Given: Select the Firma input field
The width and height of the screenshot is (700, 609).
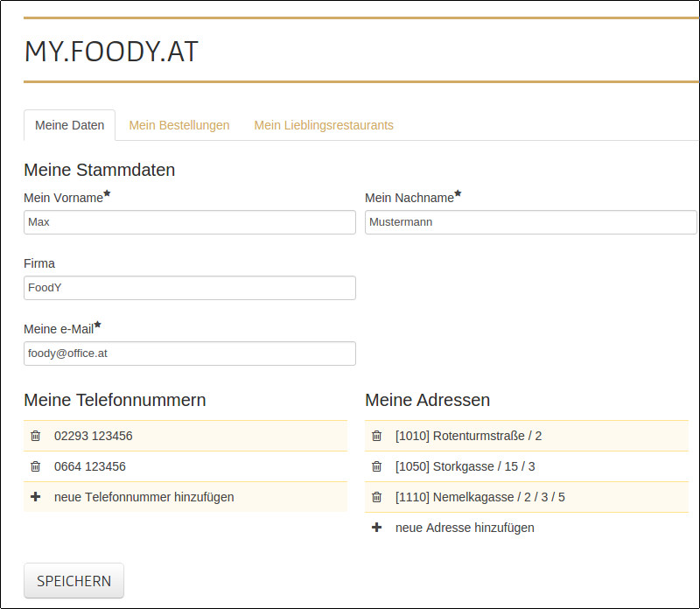Looking at the screenshot, I should (x=189, y=288).
